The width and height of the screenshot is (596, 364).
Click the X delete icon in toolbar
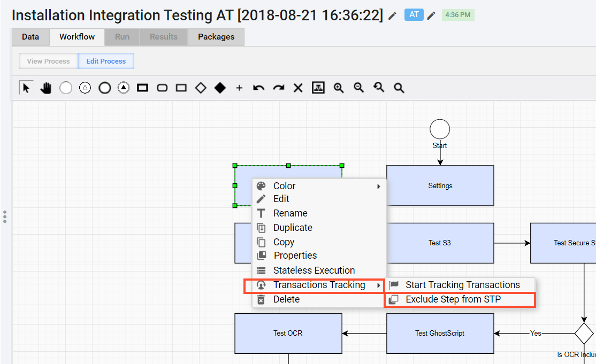tap(298, 88)
